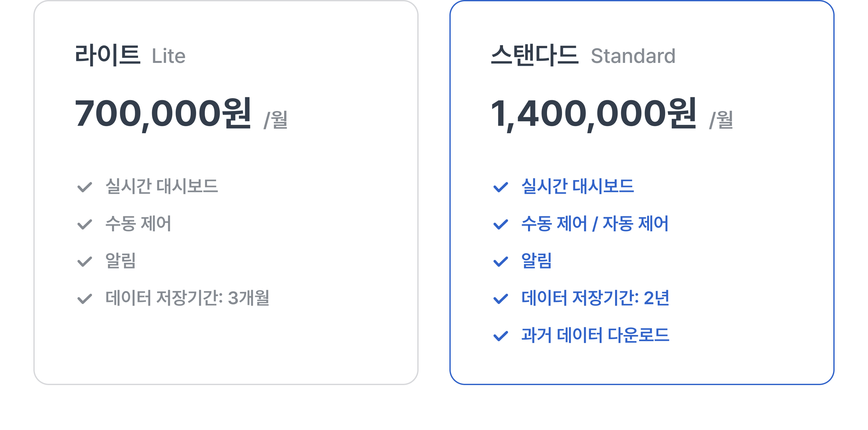868x430 pixels.
Task: Click the 데이터 저장기간: 3개월 feature text
Action: pos(187,298)
